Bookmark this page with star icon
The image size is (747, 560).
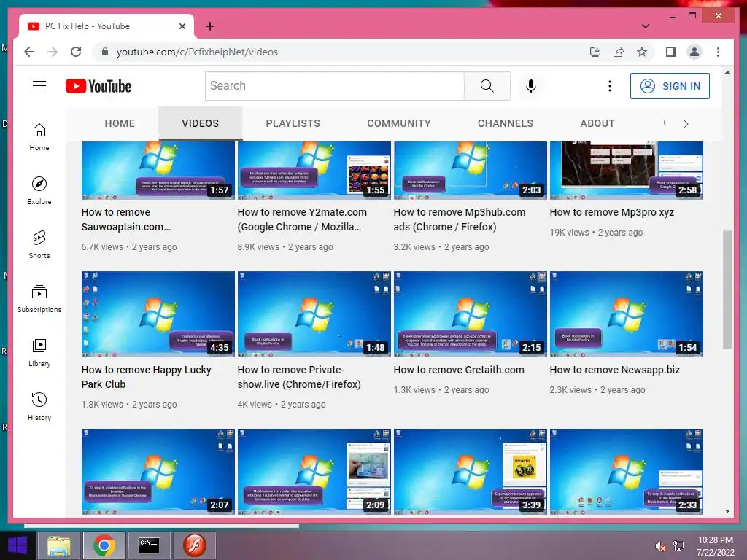coord(642,52)
